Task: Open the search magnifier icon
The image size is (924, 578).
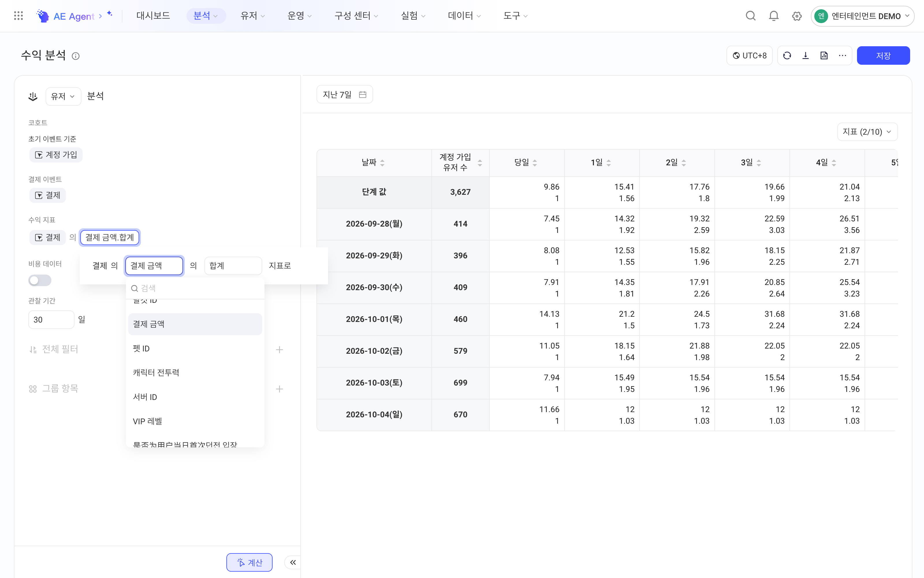Action: (751, 16)
